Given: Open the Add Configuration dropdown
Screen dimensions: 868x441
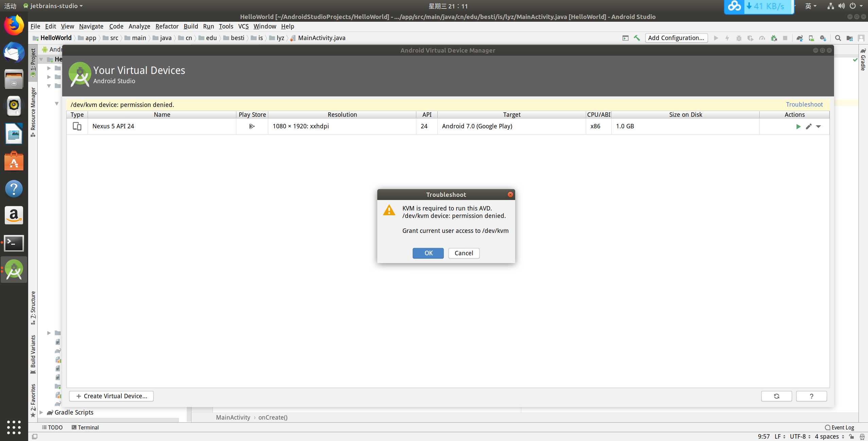Looking at the screenshot, I should (676, 38).
